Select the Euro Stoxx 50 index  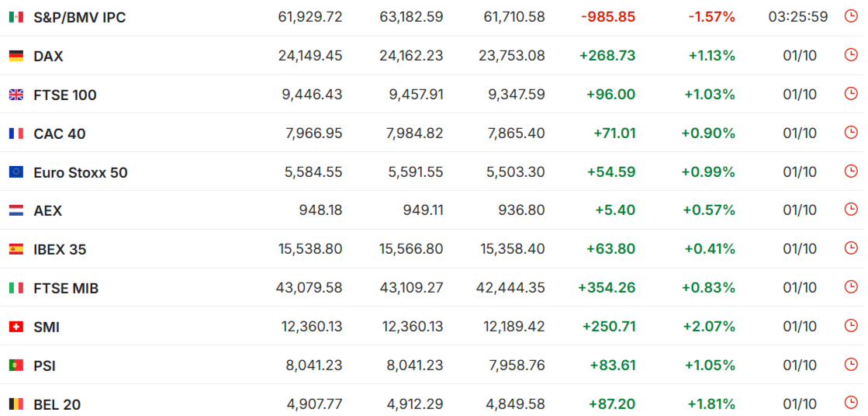81,172
